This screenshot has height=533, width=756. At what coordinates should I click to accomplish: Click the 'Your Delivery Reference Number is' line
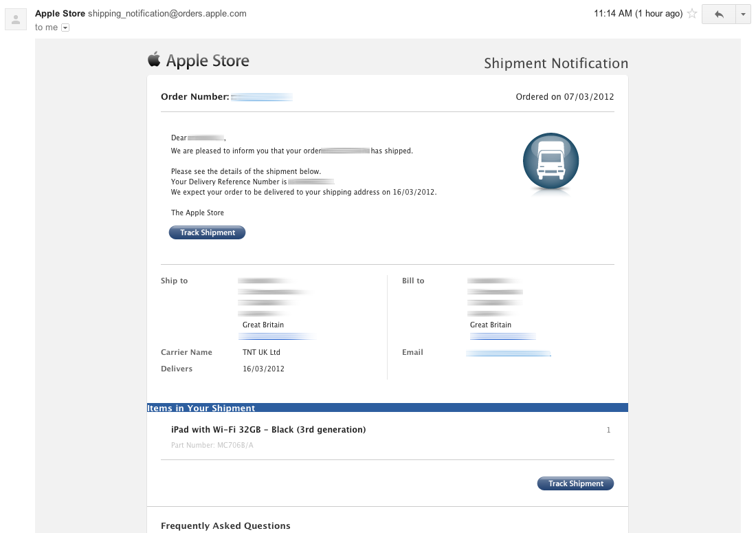pyautogui.click(x=253, y=182)
